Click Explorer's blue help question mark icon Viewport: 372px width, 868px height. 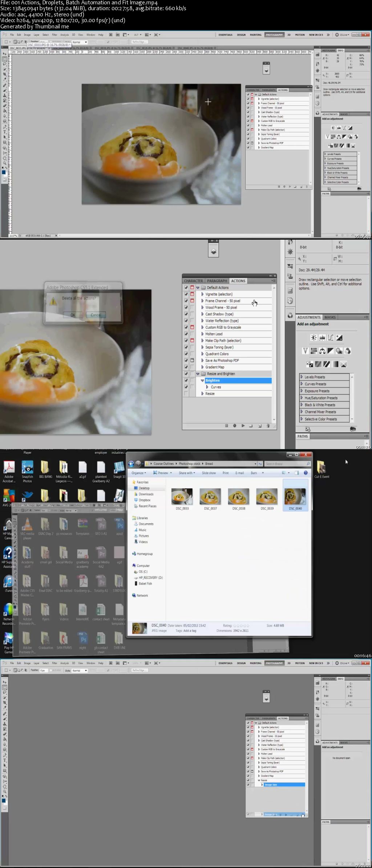coord(306,473)
